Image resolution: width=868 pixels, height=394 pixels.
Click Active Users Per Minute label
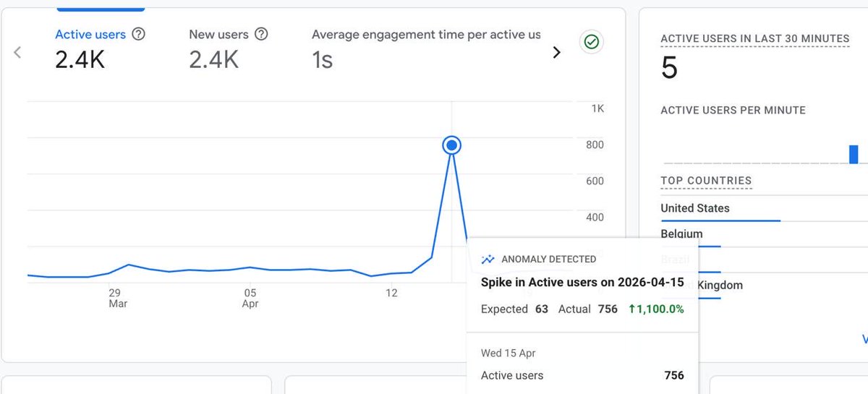coord(733,111)
